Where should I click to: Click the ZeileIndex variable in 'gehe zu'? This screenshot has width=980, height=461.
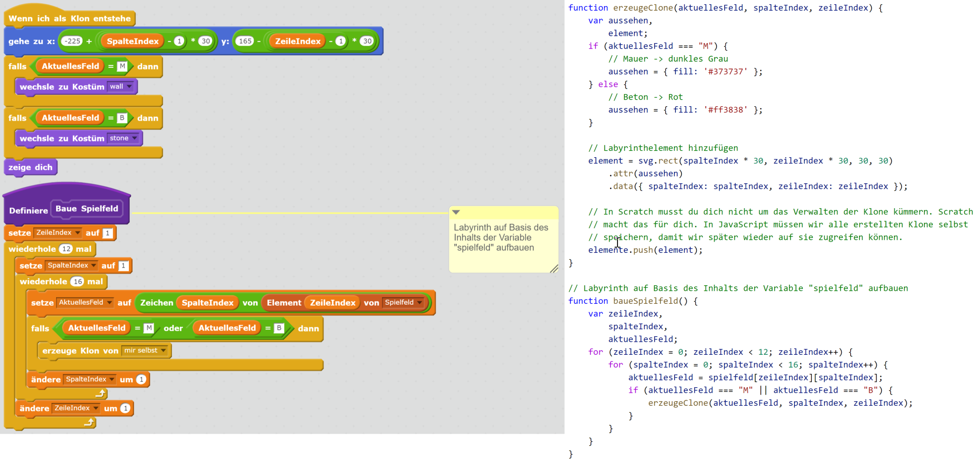point(298,41)
